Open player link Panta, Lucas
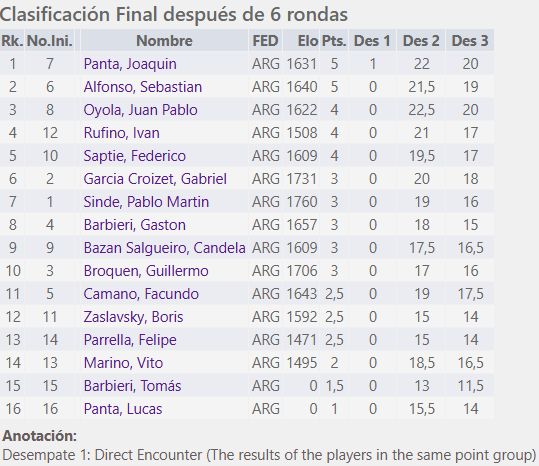This screenshot has width=539, height=466. pyautogui.click(x=123, y=409)
